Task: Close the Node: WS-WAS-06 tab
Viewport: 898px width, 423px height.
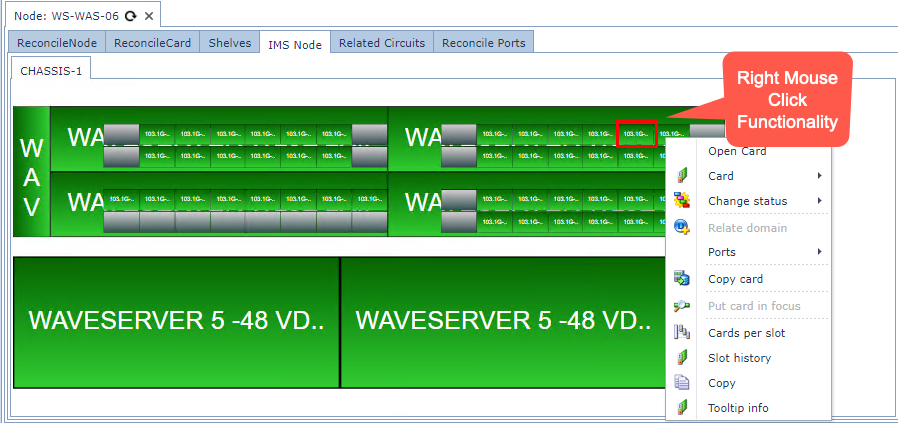Action: tap(148, 16)
